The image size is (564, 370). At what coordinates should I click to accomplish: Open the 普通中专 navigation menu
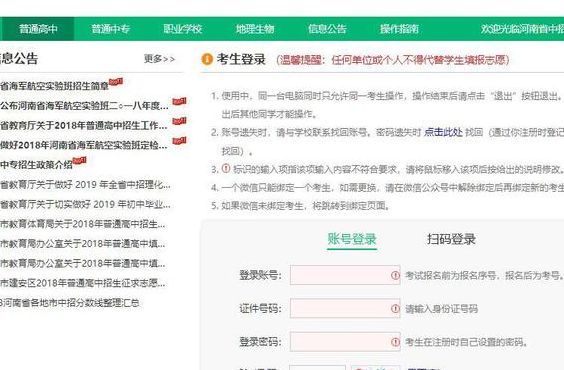(110, 29)
